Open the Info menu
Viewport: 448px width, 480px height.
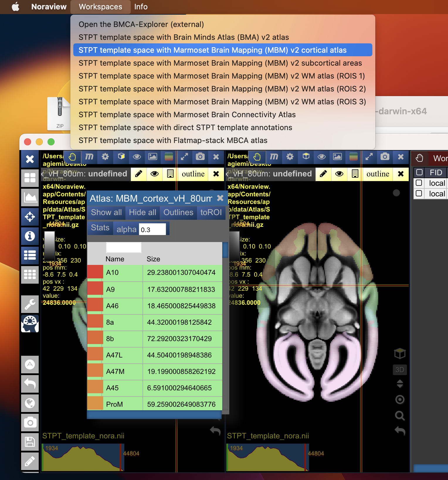[141, 7]
